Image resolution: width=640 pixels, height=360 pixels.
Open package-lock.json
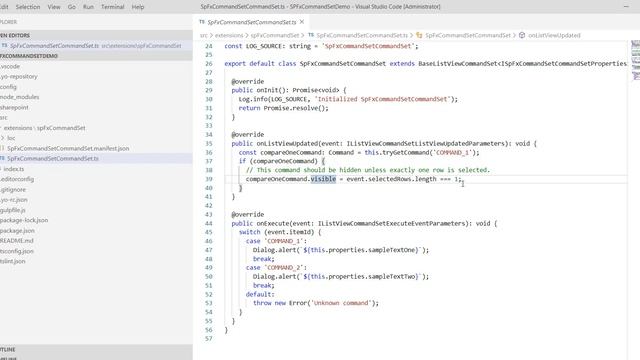tap(24, 220)
